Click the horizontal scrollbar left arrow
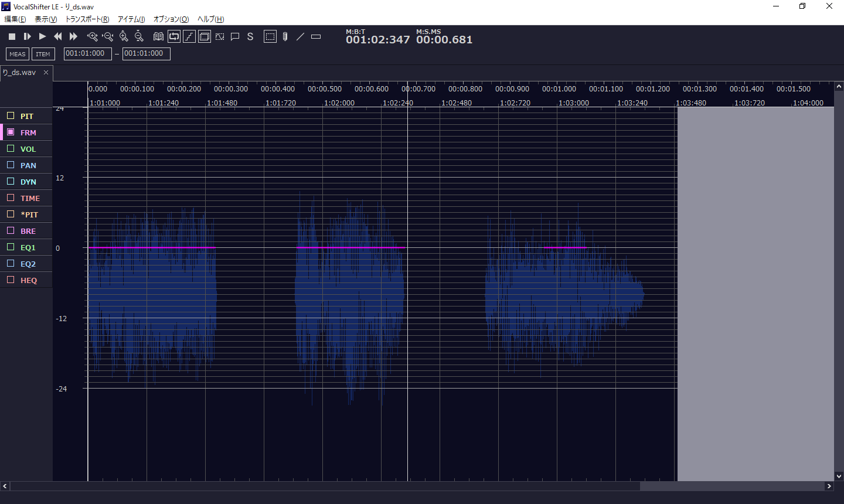Screen dimensions: 844x504 pos(5,486)
